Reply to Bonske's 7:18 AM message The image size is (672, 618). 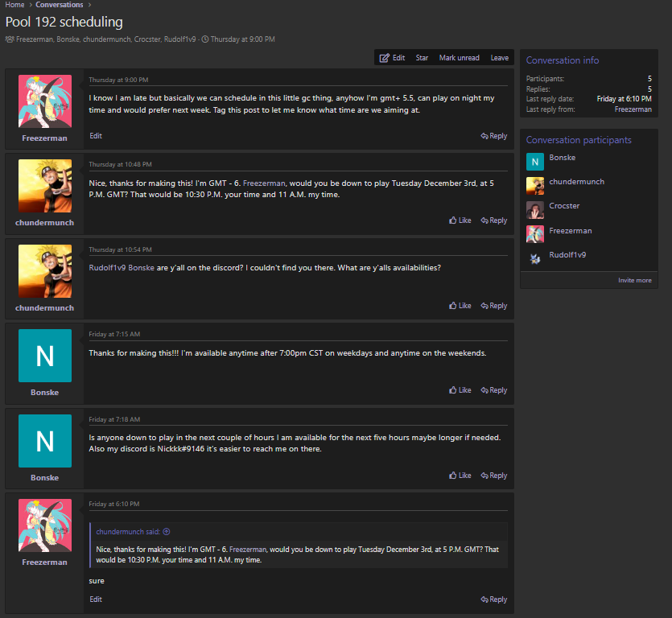pyautogui.click(x=494, y=476)
